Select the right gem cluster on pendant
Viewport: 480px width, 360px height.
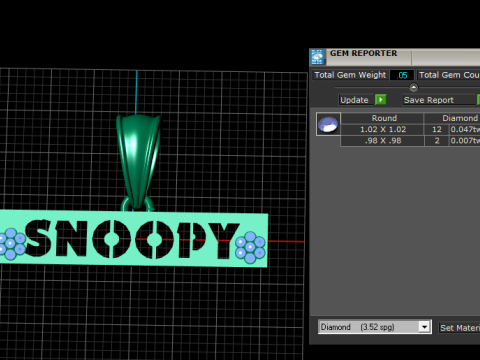pyautogui.click(x=250, y=248)
